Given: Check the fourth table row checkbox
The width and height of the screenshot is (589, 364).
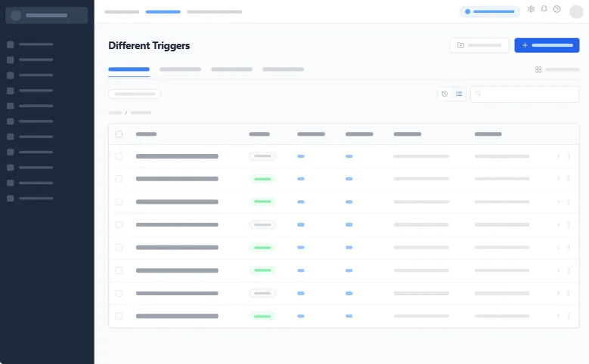Looking at the screenshot, I should (119, 225).
